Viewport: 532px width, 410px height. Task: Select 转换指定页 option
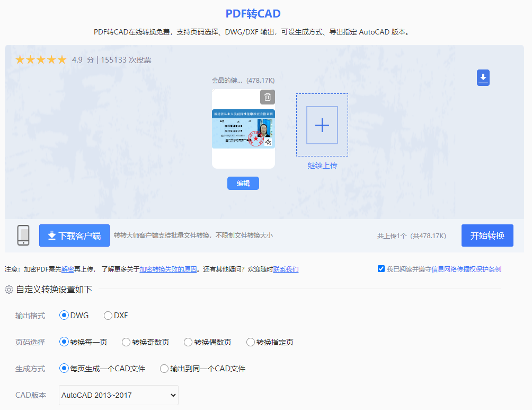click(250, 342)
